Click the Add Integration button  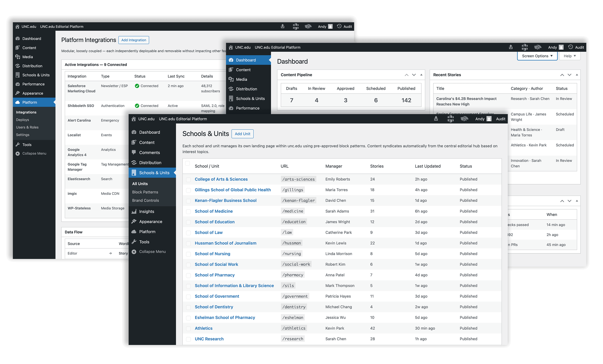(134, 40)
